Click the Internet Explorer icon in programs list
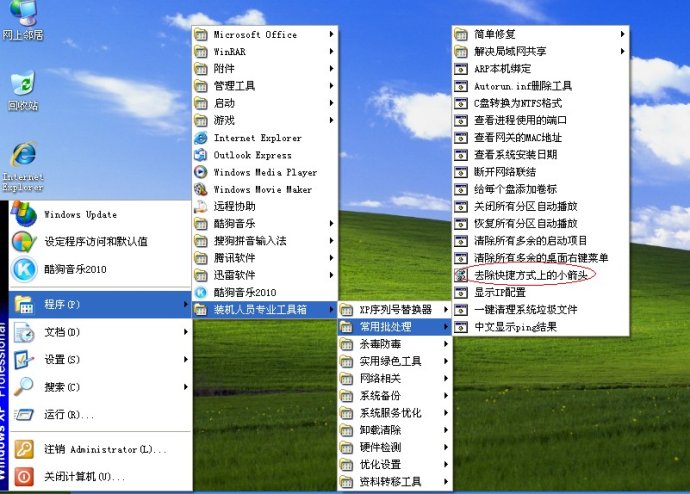This screenshot has width=690, height=494. pos(201,138)
